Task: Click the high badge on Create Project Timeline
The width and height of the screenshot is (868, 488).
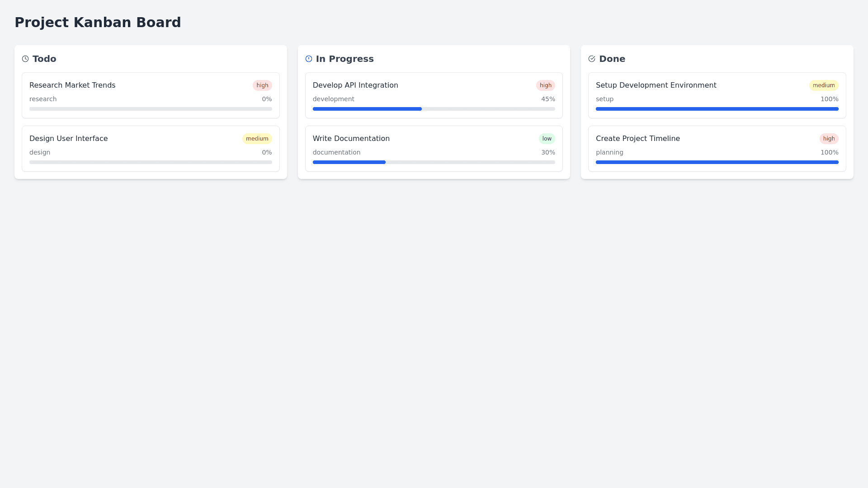Action: point(829,139)
